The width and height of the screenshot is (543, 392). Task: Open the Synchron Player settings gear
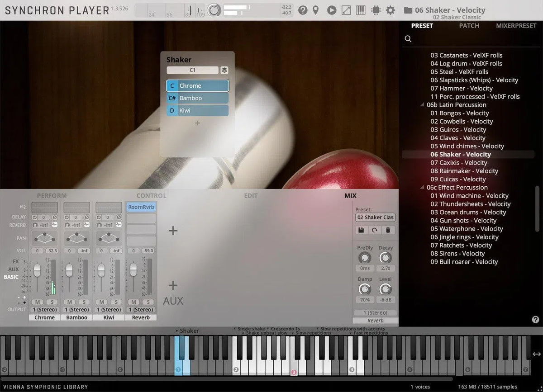[390, 9]
